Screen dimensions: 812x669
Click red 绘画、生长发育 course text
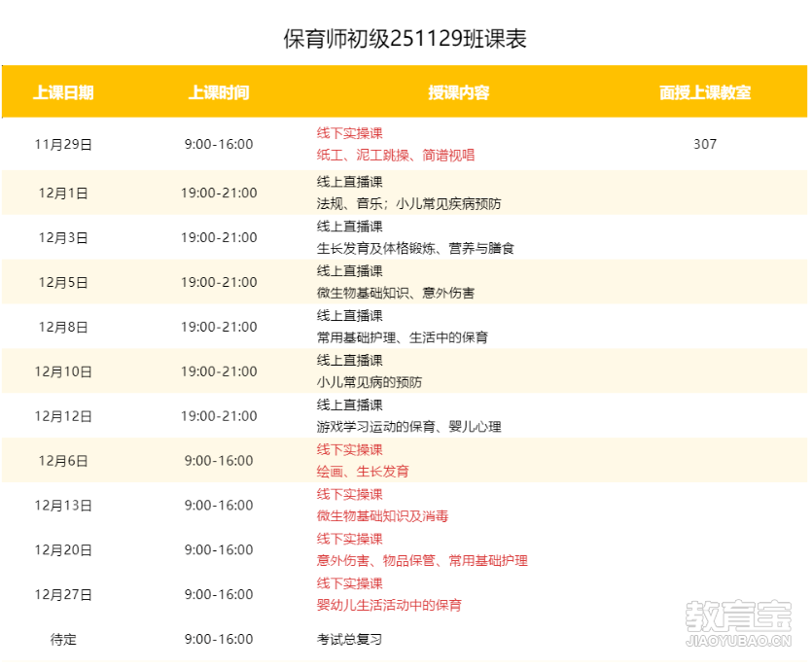click(x=363, y=472)
